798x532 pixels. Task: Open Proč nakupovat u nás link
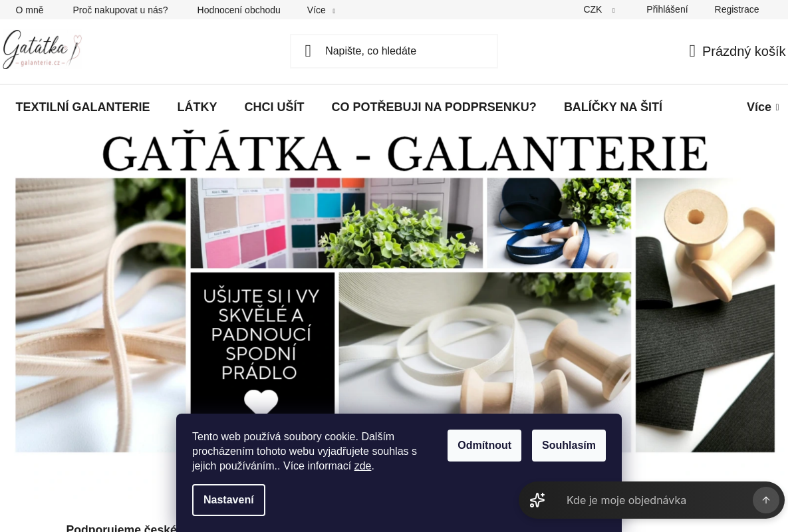[x=120, y=10]
